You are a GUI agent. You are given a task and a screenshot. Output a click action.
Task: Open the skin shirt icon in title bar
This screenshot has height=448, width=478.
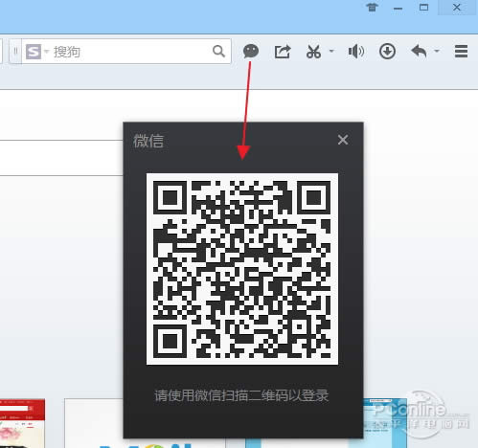(372, 7)
